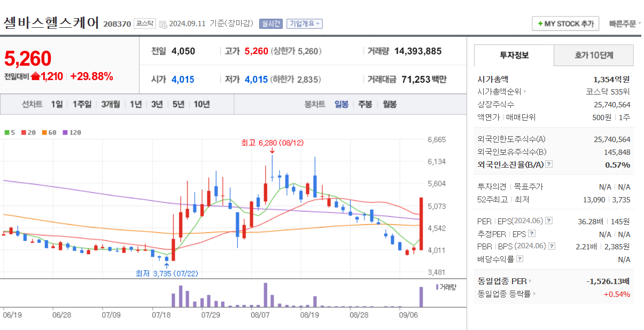644x330 pixels.
Task: Click the +29.88% change rate
Action: pyautogui.click(x=91, y=76)
